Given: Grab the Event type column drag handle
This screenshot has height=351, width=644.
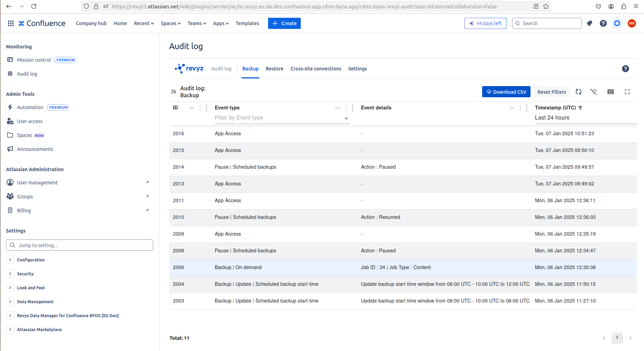Looking at the screenshot, I should [338, 108].
